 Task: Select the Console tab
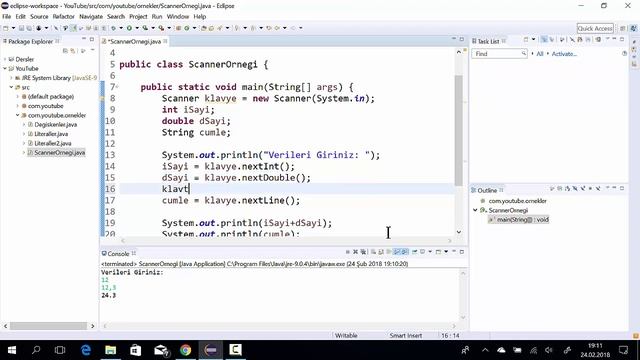tap(118, 254)
